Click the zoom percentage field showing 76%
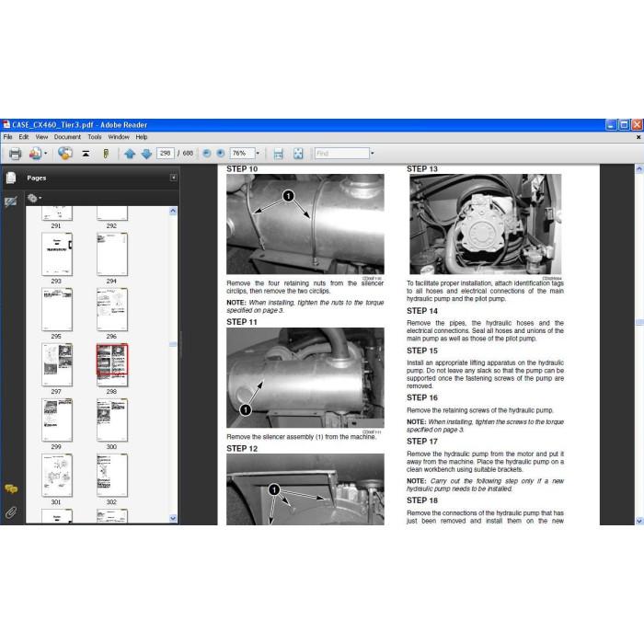 pos(242,154)
